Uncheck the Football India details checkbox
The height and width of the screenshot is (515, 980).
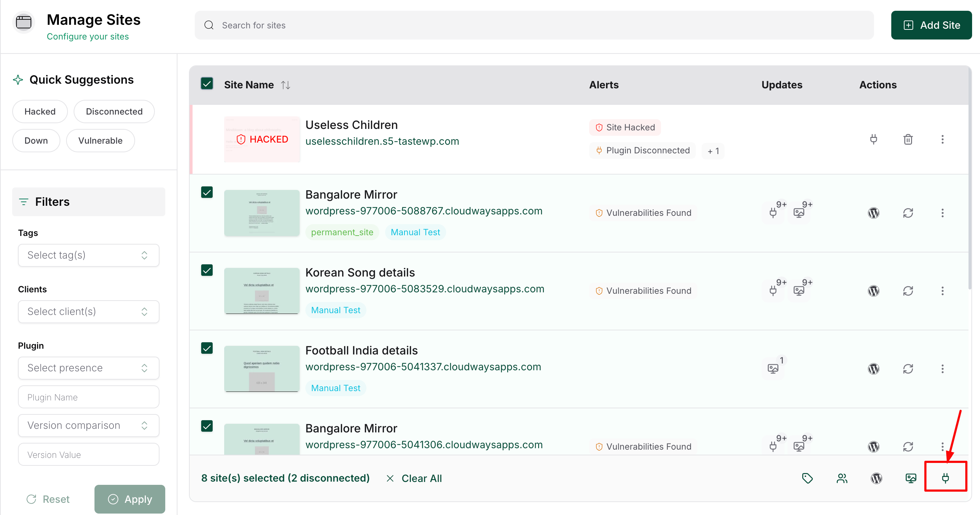pos(207,348)
